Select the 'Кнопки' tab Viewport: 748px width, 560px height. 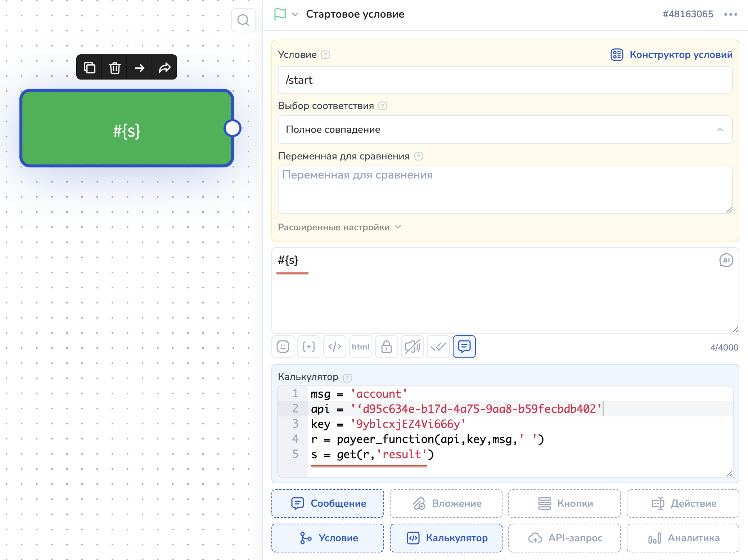pos(564,503)
